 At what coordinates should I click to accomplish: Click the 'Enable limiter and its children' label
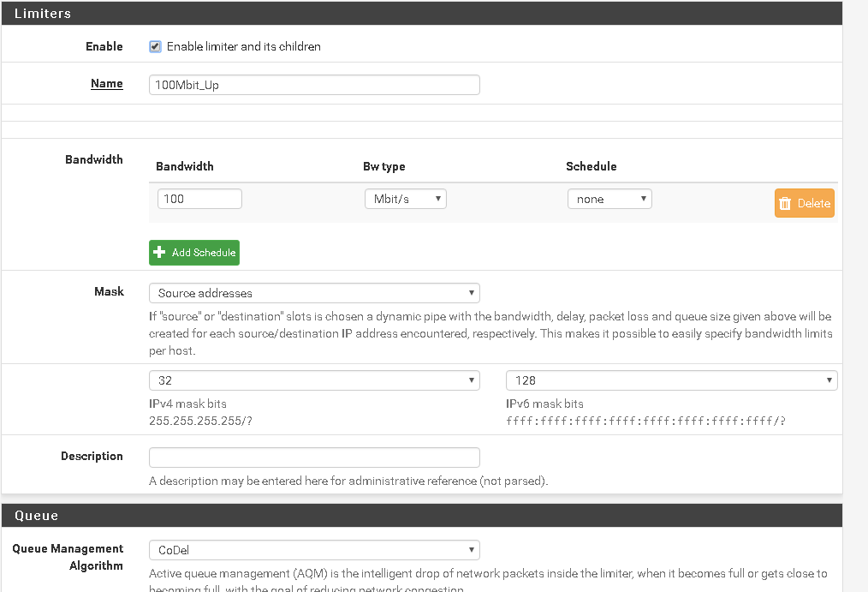tap(243, 46)
